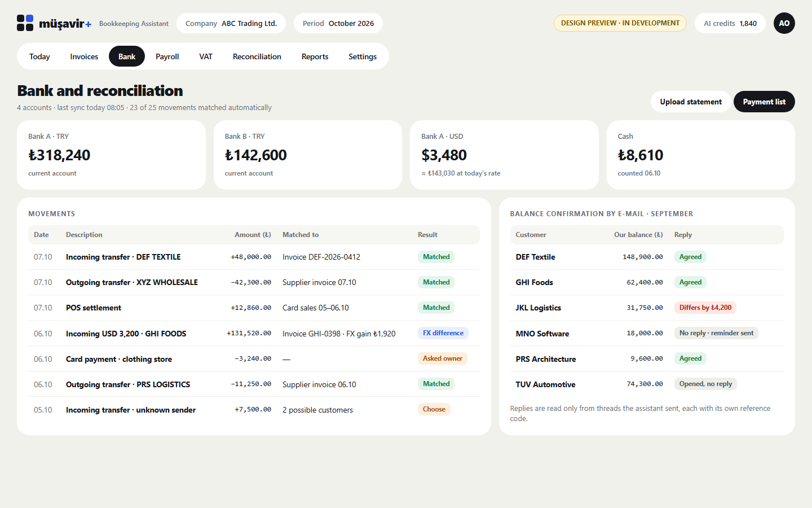The image size is (812, 508).
Task: Select Outgoing transfer · XYZ WHOLESALE description
Action: (x=132, y=282)
